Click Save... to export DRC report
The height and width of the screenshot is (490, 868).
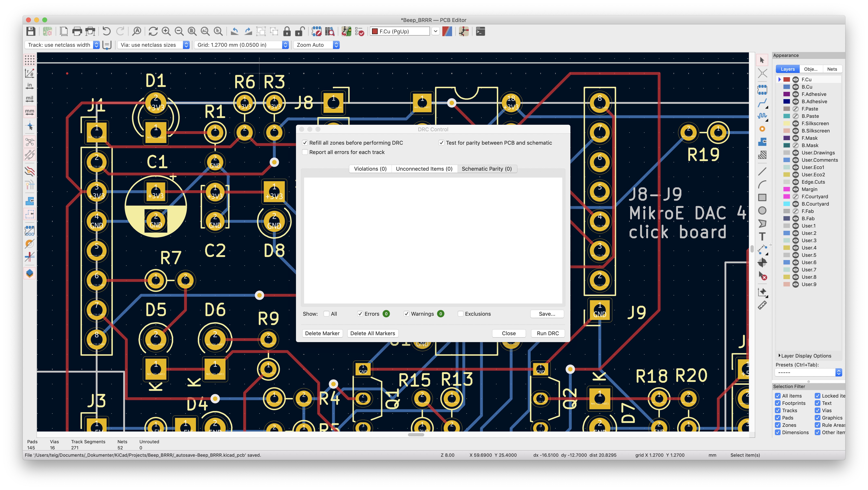pos(547,314)
